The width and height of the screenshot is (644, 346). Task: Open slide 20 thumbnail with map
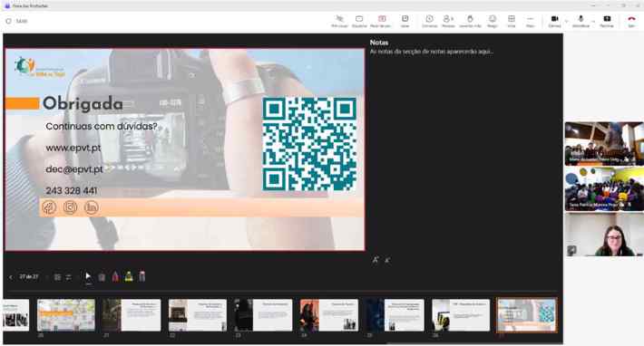pos(66,315)
